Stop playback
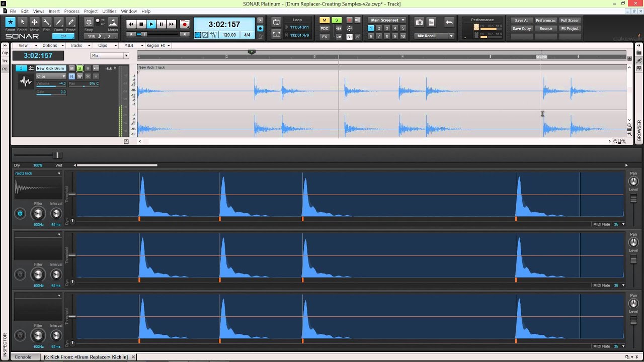 [141, 24]
